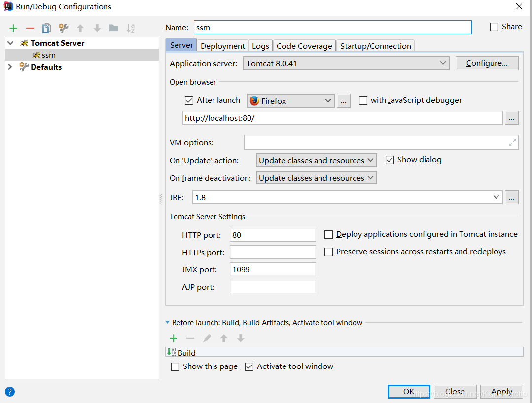The height and width of the screenshot is (403, 532).
Task: Open the On frame deactivation dropdown
Action: [x=317, y=178]
